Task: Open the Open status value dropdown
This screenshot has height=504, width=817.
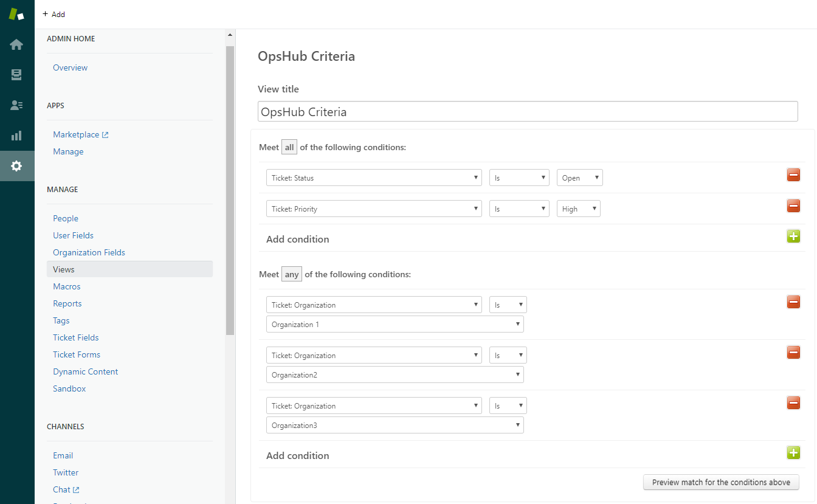Action: 579,178
